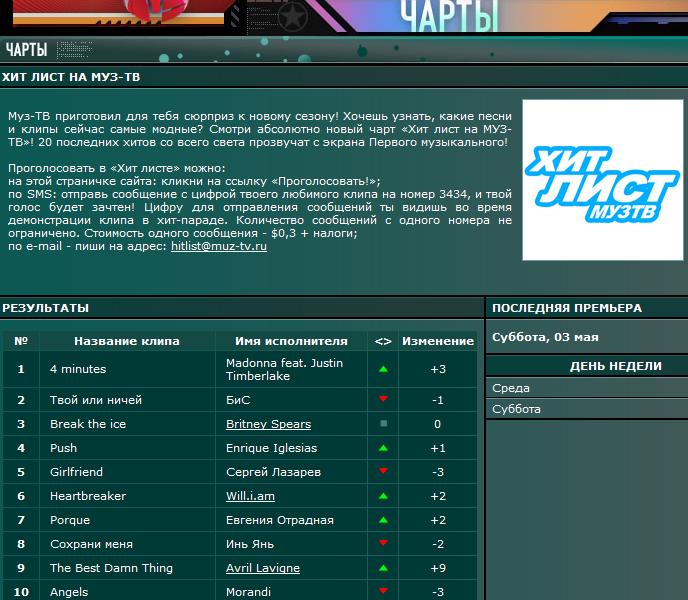Click the red down arrow in Girlfriend row
Screen dimensions: 688x600
(x=383, y=471)
